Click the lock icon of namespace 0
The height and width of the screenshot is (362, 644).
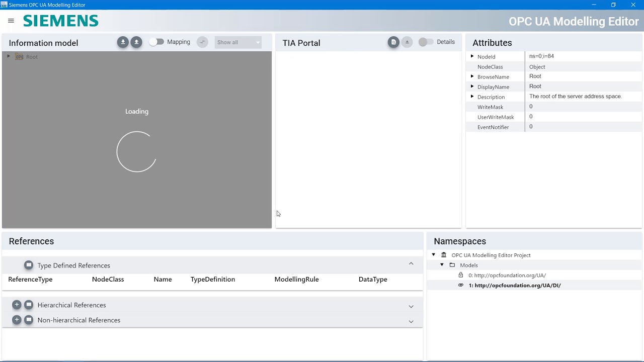(x=460, y=275)
